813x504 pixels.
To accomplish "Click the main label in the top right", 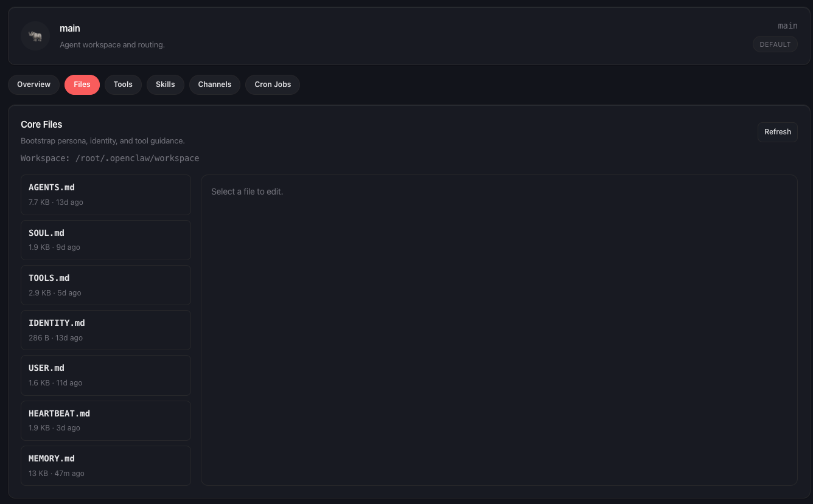I will click(787, 26).
